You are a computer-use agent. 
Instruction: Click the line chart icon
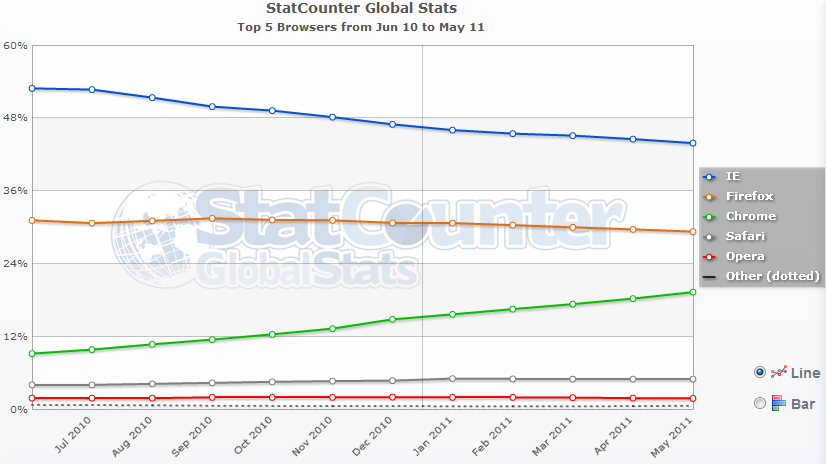point(779,372)
